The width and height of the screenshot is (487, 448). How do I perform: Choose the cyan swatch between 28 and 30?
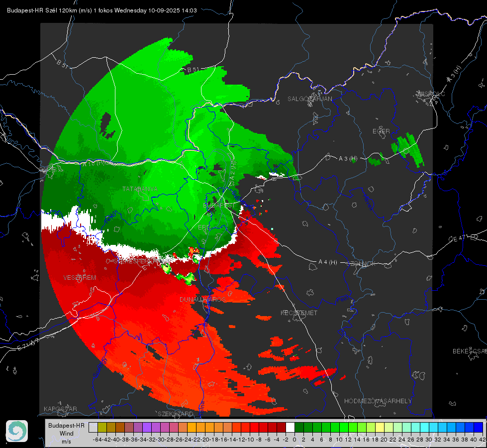pyautogui.click(x=424, y=428)
